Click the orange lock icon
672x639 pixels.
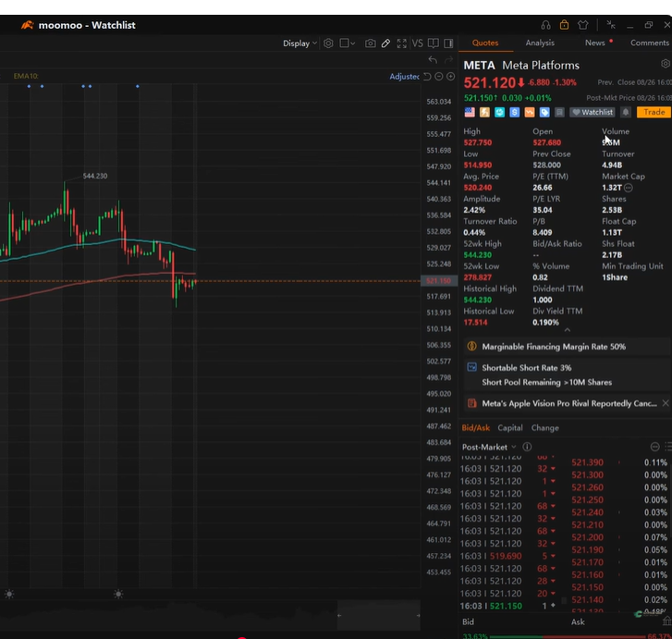[564, 25]
